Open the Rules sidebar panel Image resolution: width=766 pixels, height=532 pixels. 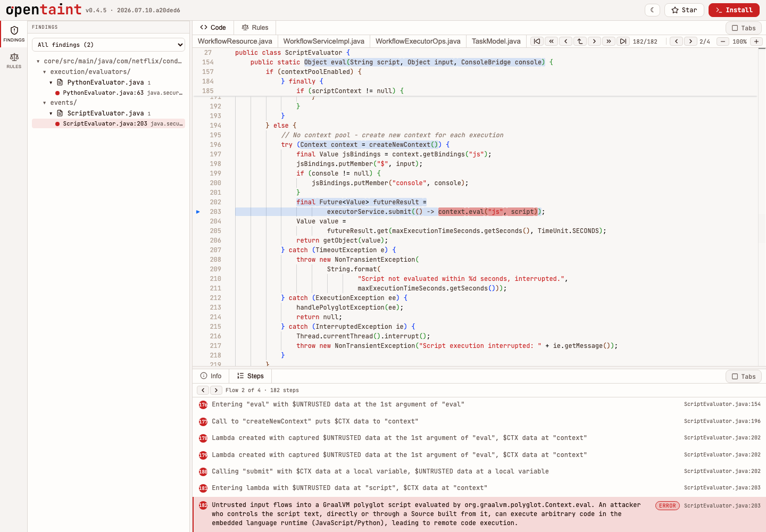pos(14,61)
